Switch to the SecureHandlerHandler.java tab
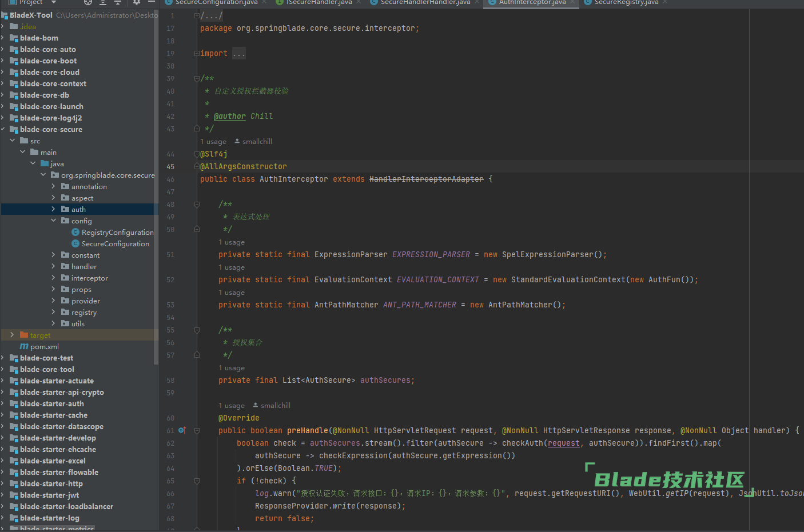This screenshot has width=804, height=532. 423,2
